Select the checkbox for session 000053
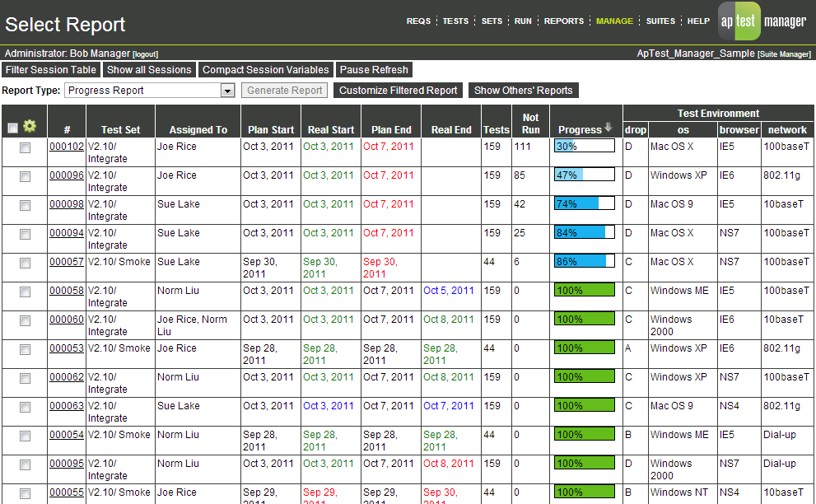The width and height of the screenshot is (816, 504). click(25, 349)
